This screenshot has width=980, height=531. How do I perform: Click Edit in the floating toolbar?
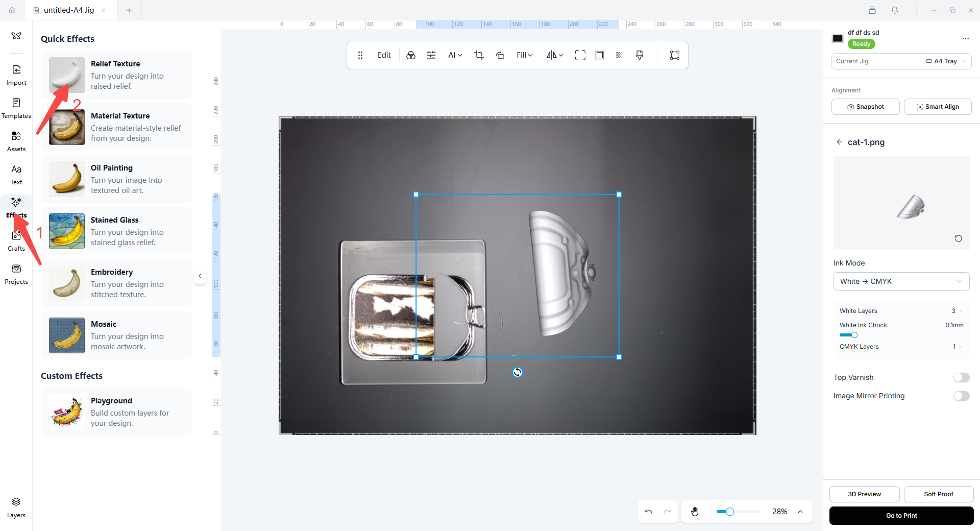384,55
